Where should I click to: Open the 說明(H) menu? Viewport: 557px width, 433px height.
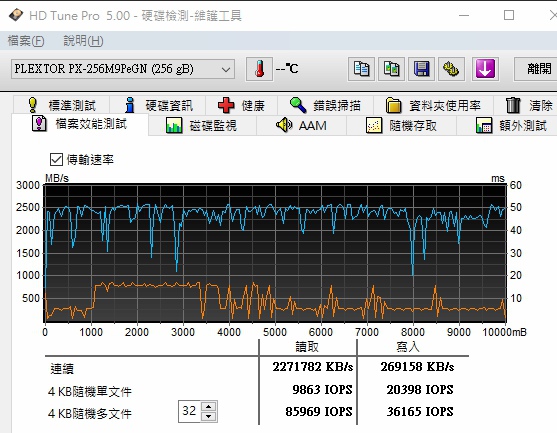tap(83, 40)
